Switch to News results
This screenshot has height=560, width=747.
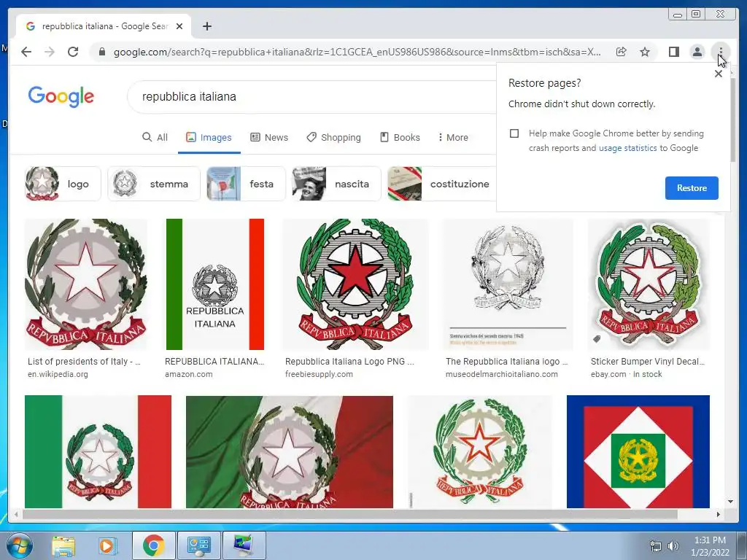pyautogui.click(x=269, y=138)
